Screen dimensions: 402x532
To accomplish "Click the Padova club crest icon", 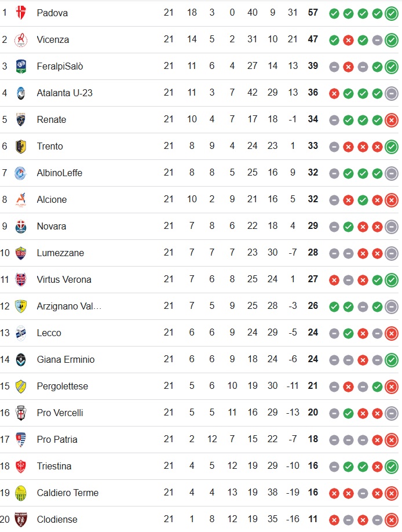I will (21, 13).
